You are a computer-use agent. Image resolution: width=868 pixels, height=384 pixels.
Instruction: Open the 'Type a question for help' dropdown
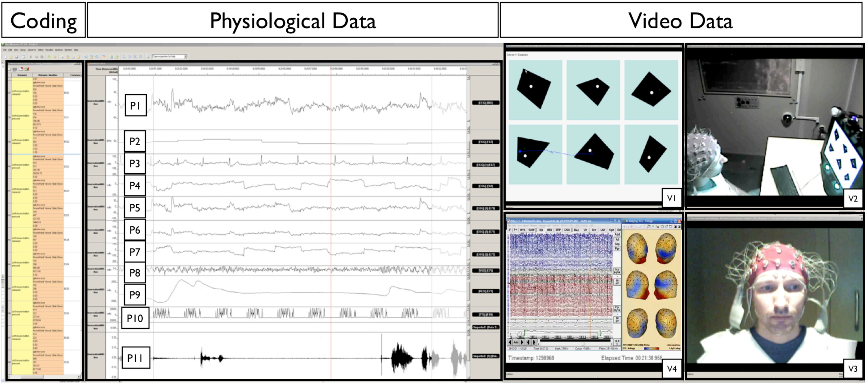click(x=185, y=56)
